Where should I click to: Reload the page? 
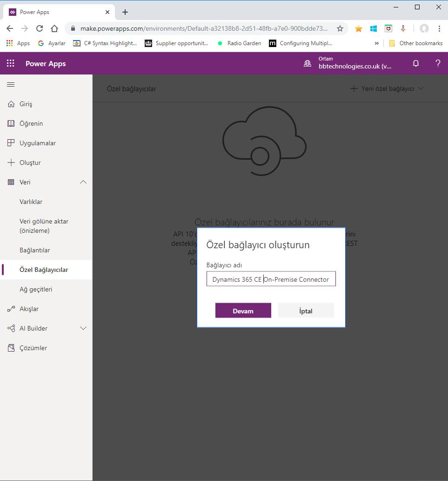(40, 28)
